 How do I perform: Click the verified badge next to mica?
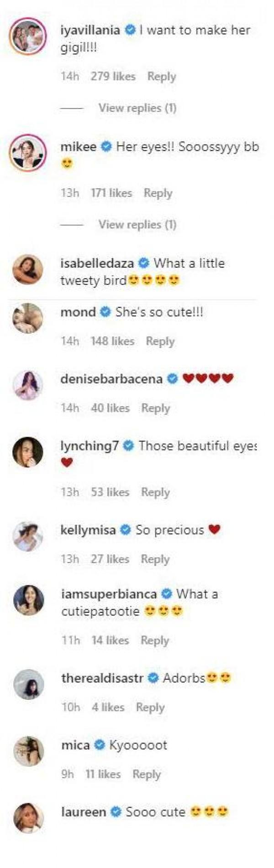coord(99,745)
